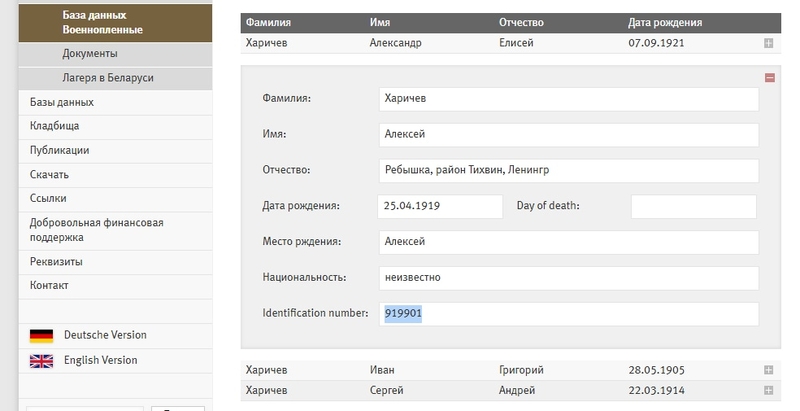This screenshot has width=800, height=411.
Task: Click the Identification number field
Action: [x=568, y=313]
